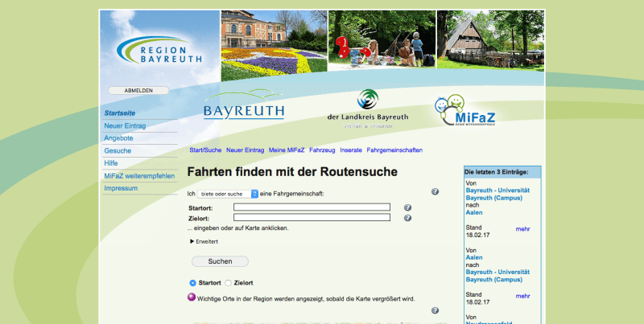
Task: Click help icon next to Fahrgemeinschaft dropdown
Action: tap(435, 192)
